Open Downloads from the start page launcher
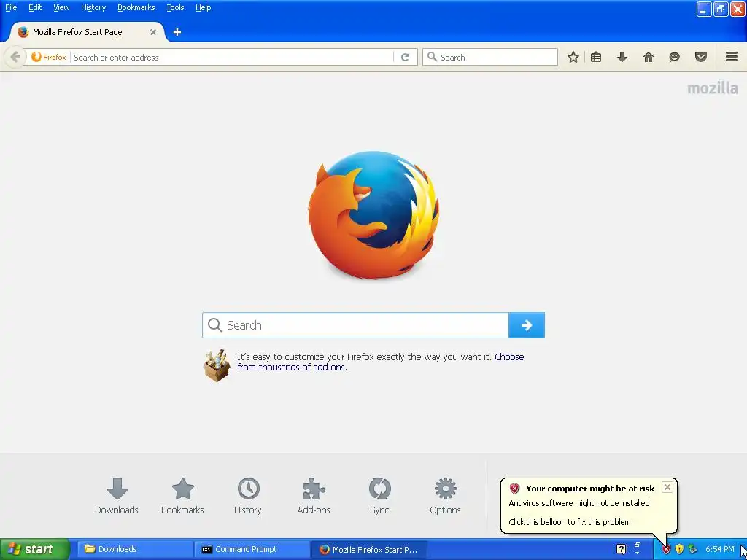 coord(117,496)
